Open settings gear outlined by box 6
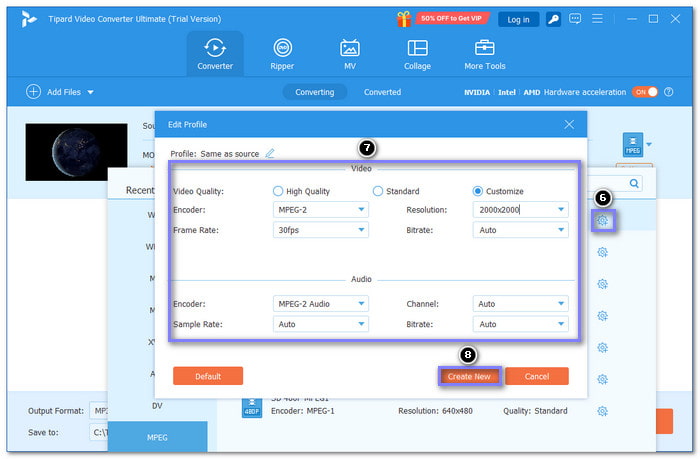The height and width of the screenshot is (459, 700). coord(603,221)
